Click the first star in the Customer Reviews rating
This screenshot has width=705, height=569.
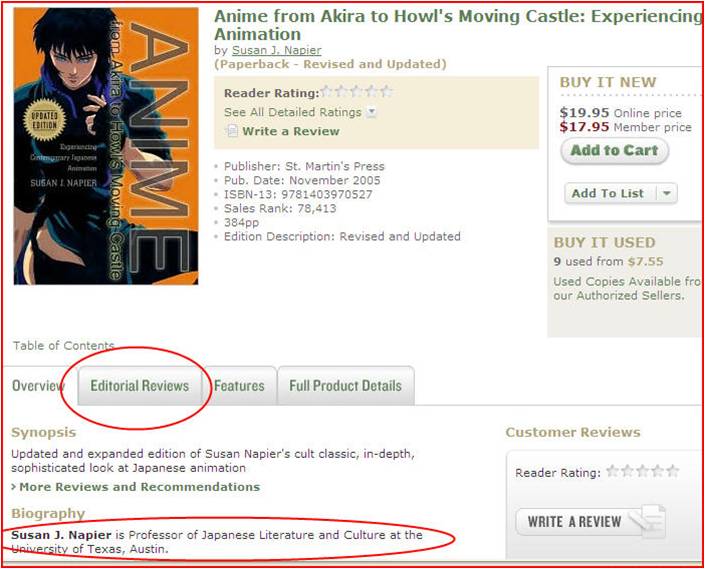[x=613, y=471]
